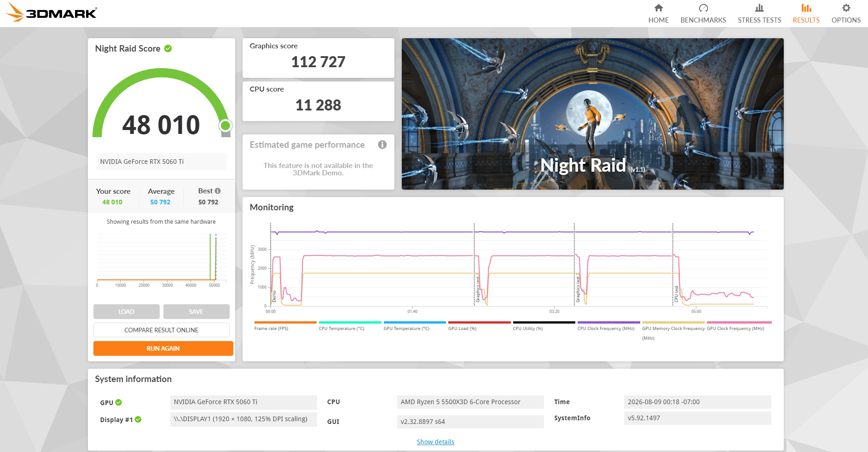868x452 pixels.
Task: Toggle the GPU Clock Frequency legend swatch
Action: (739, 322)
